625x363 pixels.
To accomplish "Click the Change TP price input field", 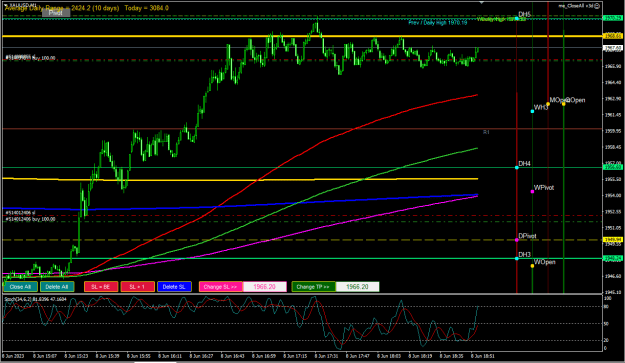I will pyautogui.click(x=357, y=286).
